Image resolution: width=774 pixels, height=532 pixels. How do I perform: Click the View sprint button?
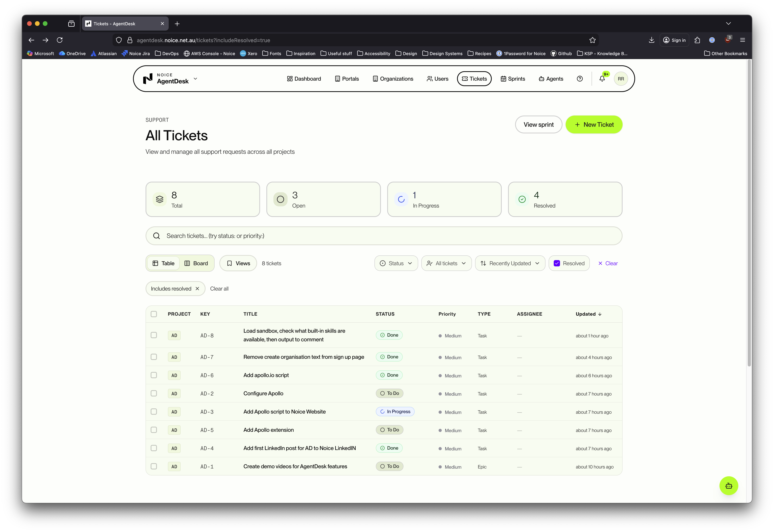pos(538,124)
